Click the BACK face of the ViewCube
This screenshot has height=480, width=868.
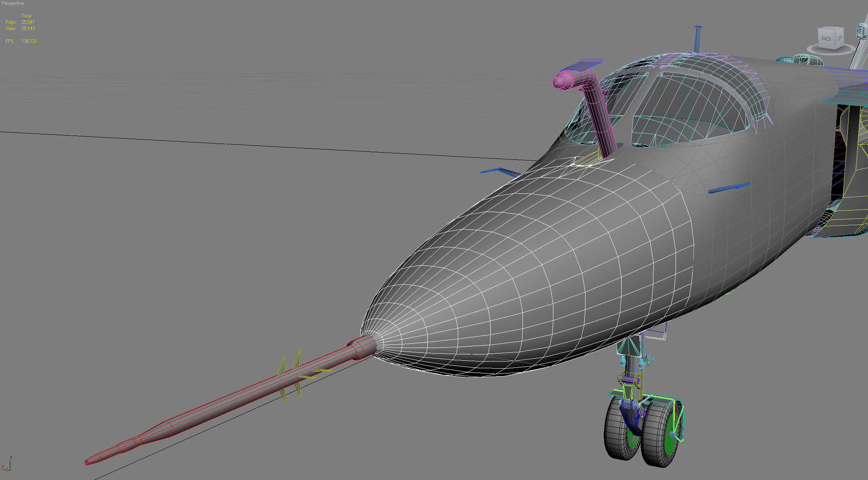(x=827, y=38)
